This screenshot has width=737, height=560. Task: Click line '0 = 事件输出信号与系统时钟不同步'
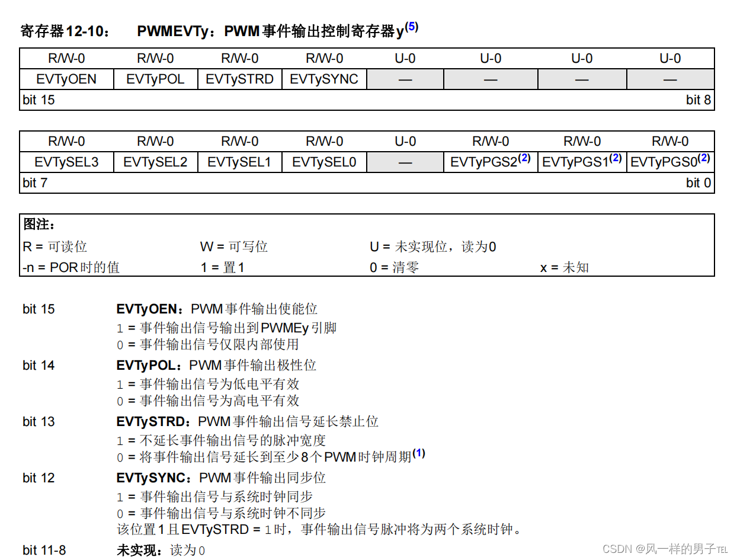pyautogui.click(x=221, y=513)
